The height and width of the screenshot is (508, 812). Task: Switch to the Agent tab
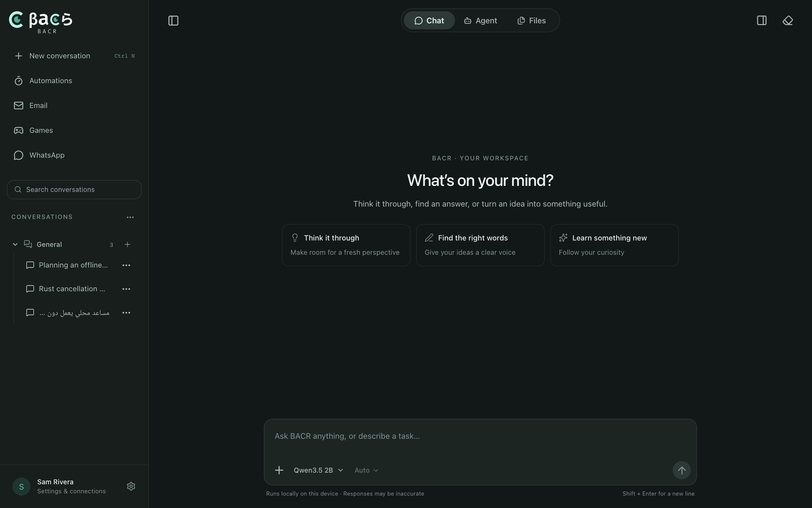tap(480, 21)
